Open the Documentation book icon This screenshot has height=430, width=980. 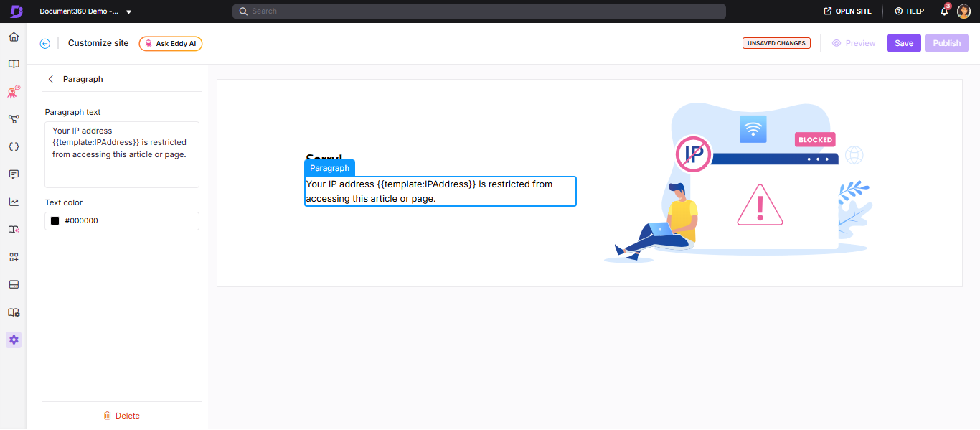coord(14,64)
